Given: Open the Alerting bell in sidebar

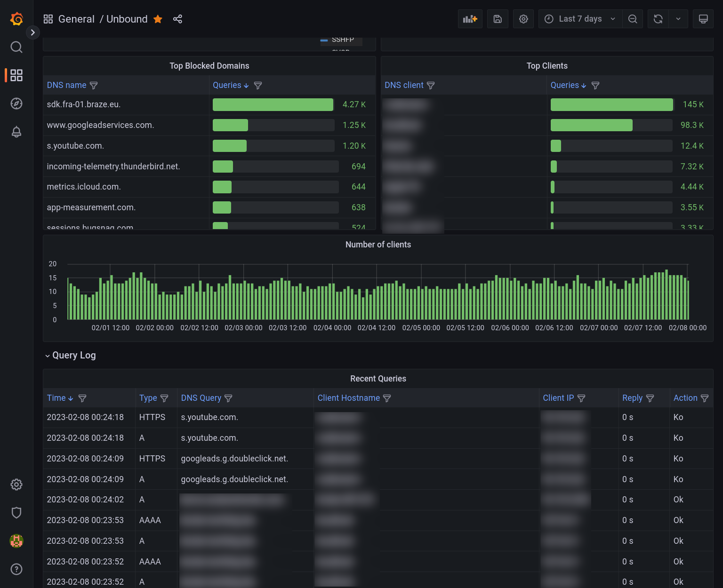Looking at the screenshot, I should tap(16, 132).
